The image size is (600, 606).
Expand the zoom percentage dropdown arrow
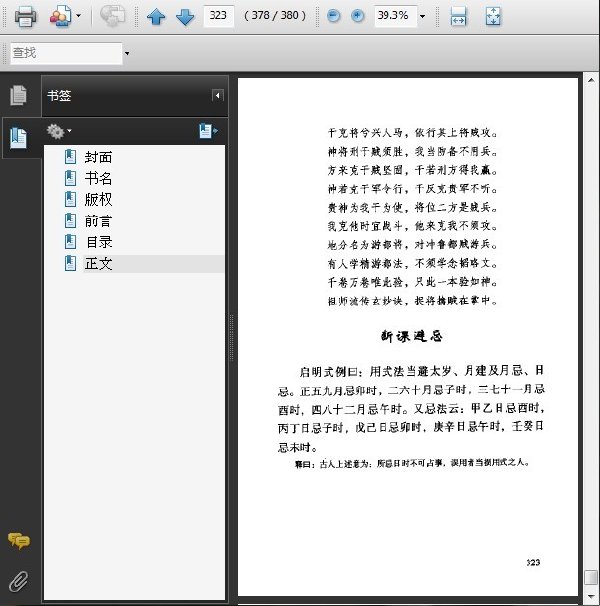423,16
